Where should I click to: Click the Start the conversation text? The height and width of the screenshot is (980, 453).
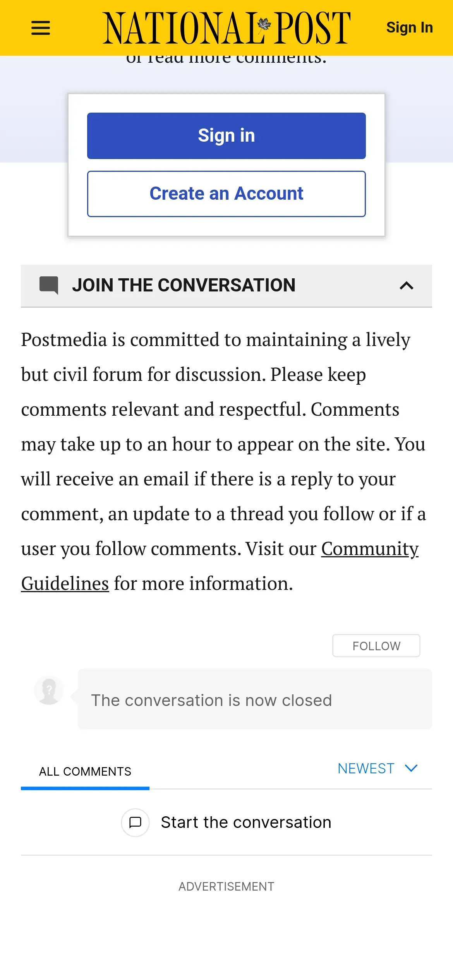pyautogui.click(x=246, y=822)
